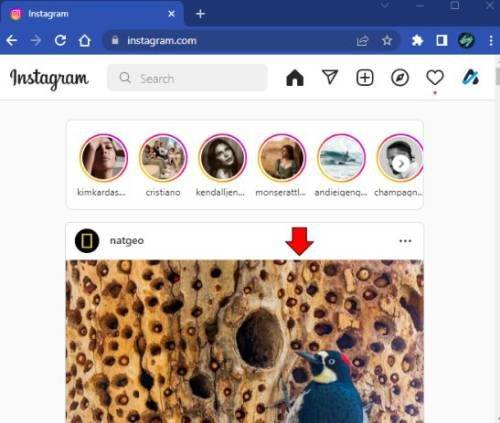
Task: Open natgeo username link
Action: (x=127, y=241)
